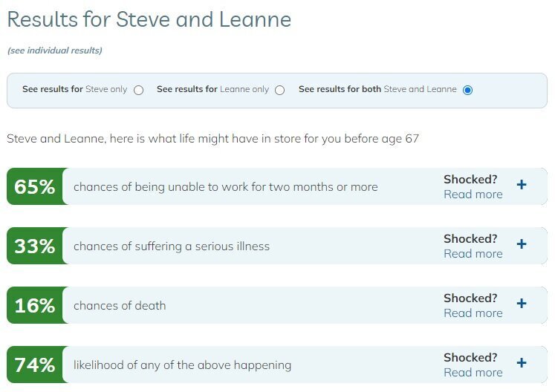Click the unable to work for two months text

coord(225,187)
